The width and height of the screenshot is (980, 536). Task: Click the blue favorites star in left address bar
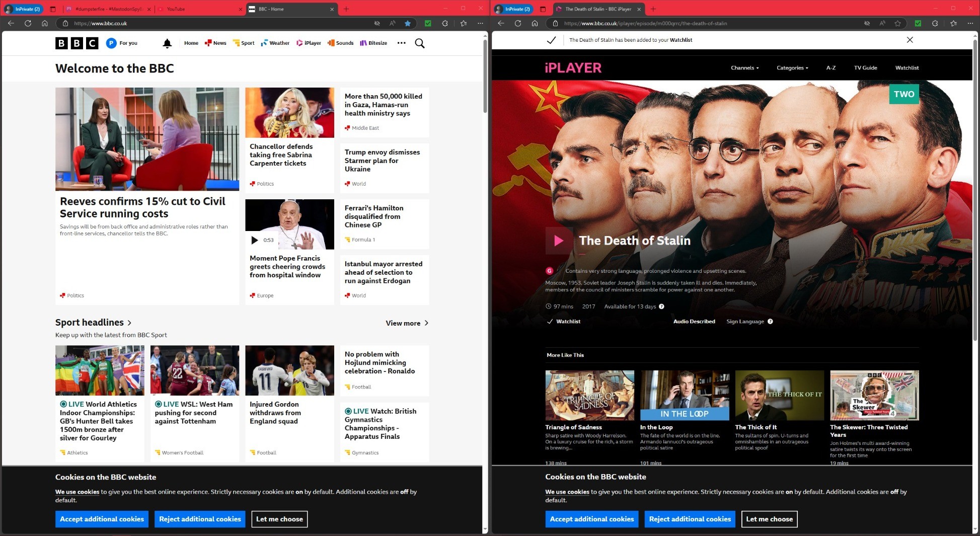pos(408,23)
